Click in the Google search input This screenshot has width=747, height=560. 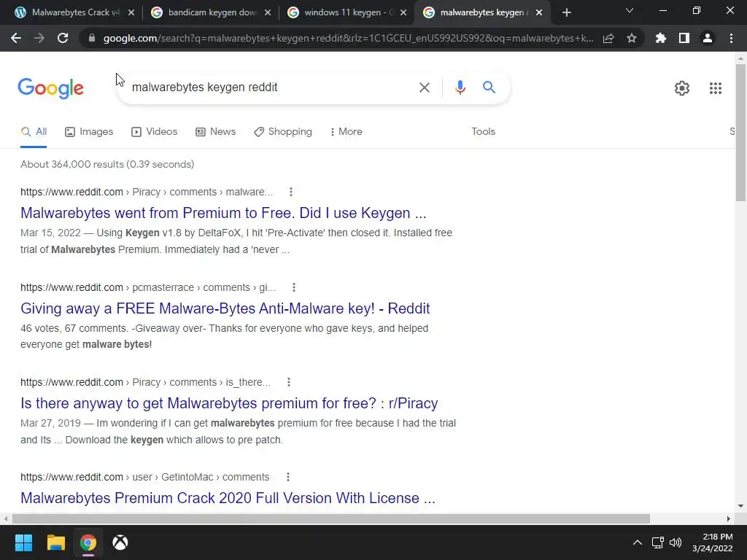click(271, 87)
